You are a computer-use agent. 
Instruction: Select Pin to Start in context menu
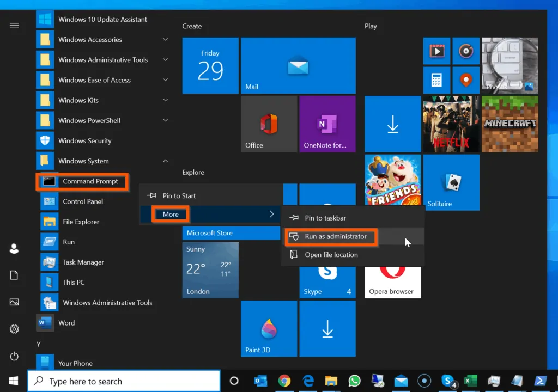click(211, 195)
